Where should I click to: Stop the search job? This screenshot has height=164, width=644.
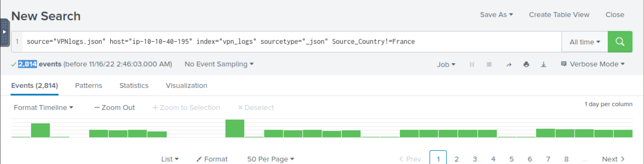point(489,65)
